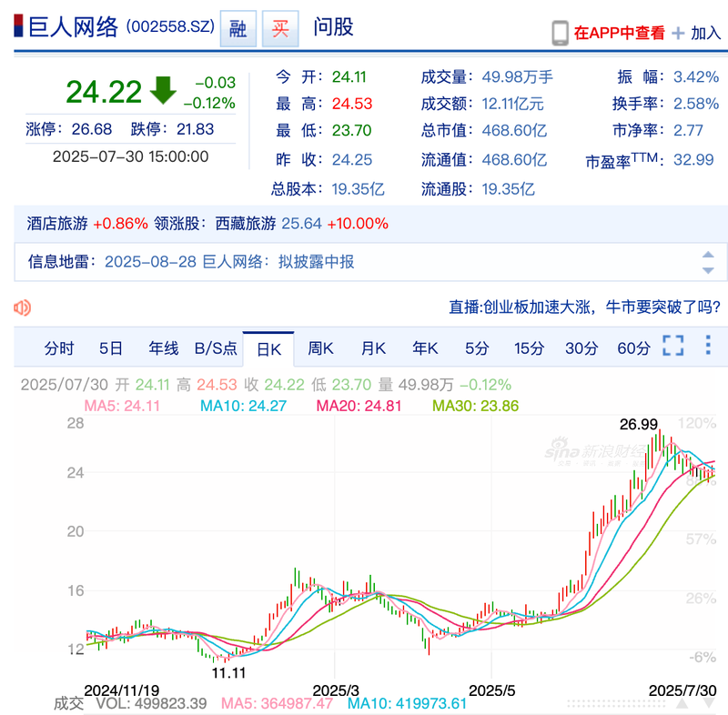728x715 pixels.
Task: Open the three-dot chart options menu
Action: 708,347
